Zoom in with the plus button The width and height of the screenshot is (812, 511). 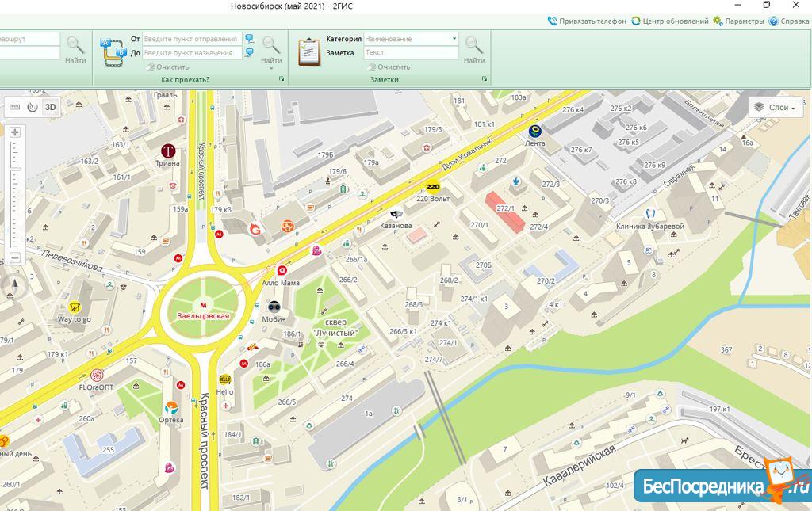pos(14,132)
